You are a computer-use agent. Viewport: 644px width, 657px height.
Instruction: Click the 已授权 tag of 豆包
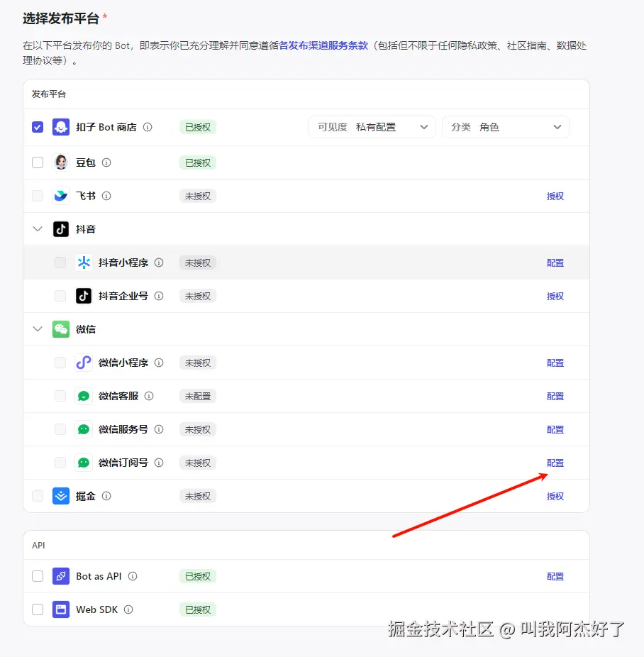(x=198, y=162)
